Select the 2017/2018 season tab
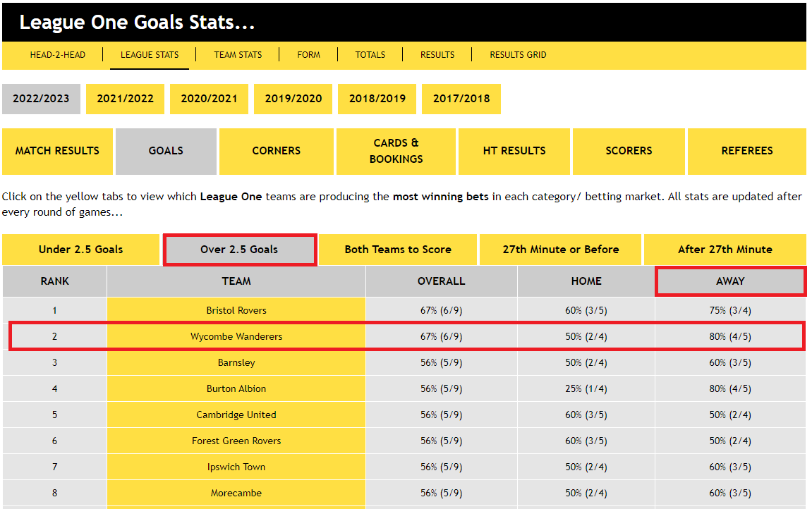This screenshot has height=509, width=812. coord(461,99)
